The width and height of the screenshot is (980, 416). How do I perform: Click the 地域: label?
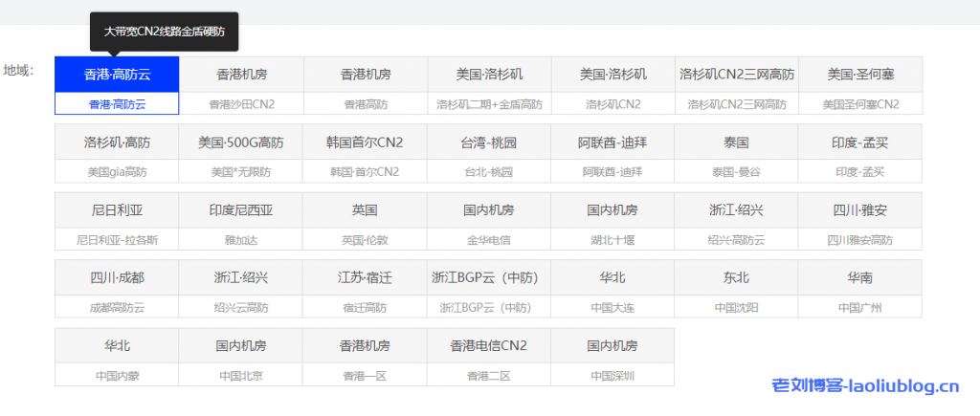18,69
